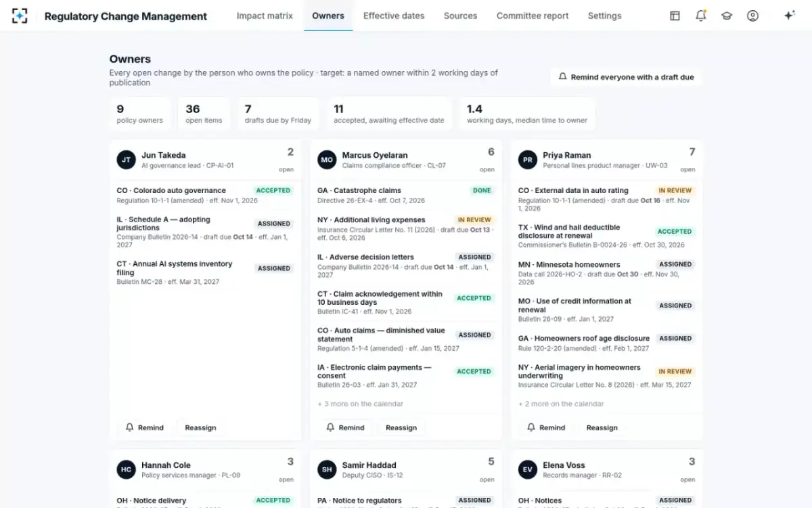The height and width of the screenshot is (508, 812).
Task: Reassign Priya Raman's items
Action: [x=602, y=427]
